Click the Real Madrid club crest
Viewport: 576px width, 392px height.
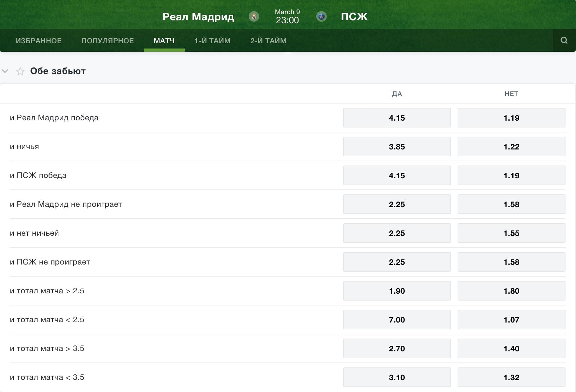tap(254, 16)
